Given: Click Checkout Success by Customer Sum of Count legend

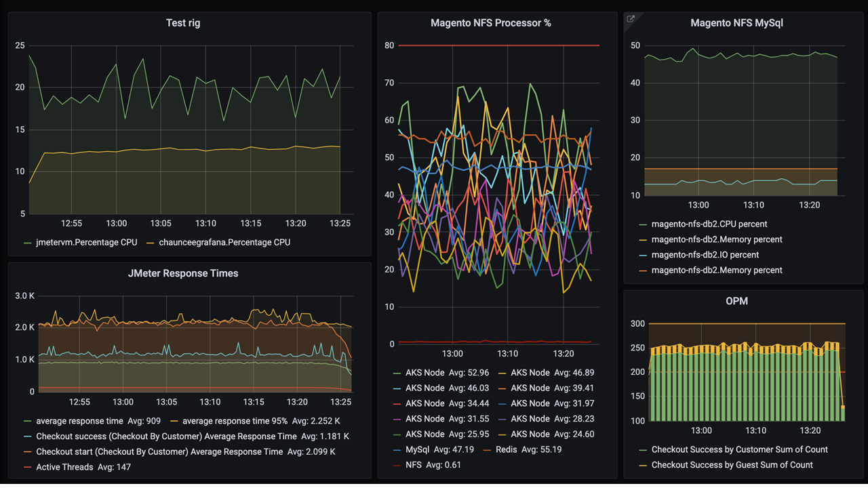Looking at the screenshot, I should click(733, 449).
